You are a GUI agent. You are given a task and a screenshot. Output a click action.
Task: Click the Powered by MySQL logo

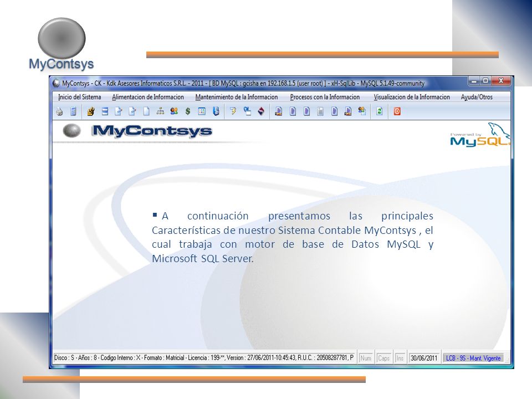click(479, 135)
